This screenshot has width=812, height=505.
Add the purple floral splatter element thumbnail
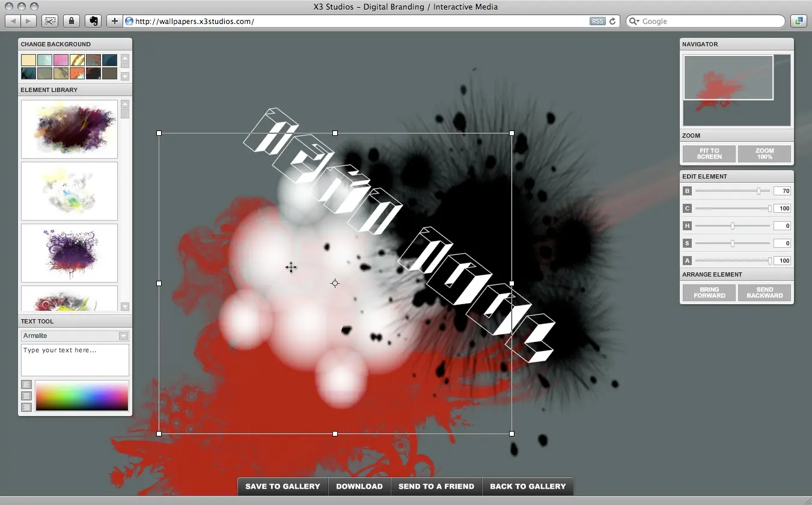pyautogui.click(x=69, y=253)
